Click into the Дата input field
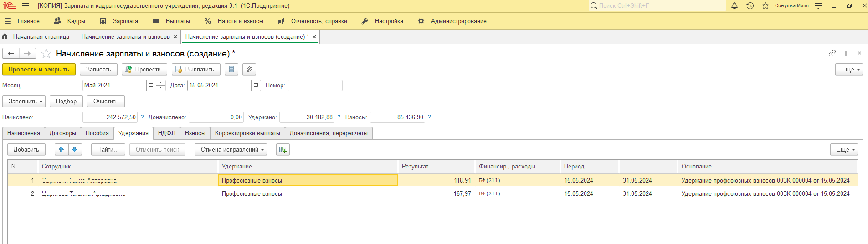The width and height of the screenshot is (868, 244). coord(219,85)
